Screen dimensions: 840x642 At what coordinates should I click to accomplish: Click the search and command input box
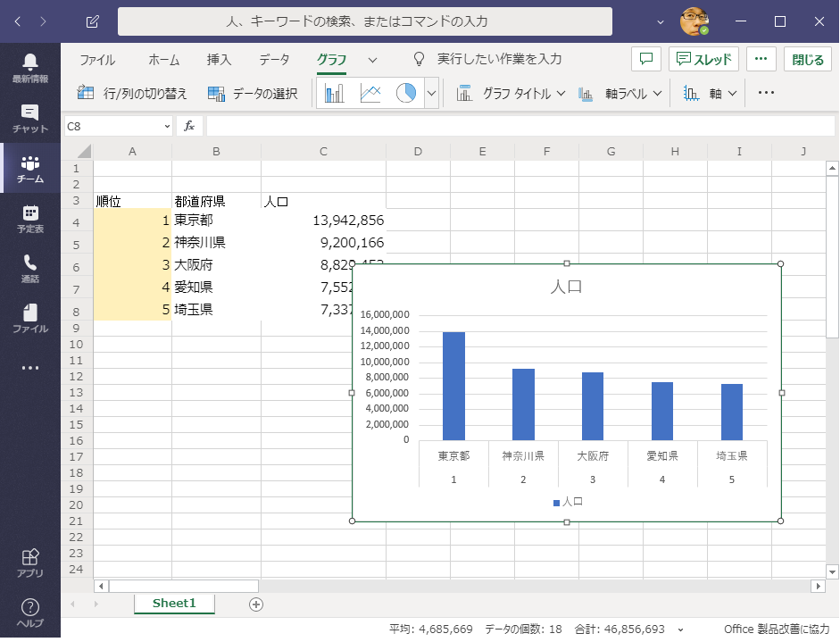click(x=364, y=21)
